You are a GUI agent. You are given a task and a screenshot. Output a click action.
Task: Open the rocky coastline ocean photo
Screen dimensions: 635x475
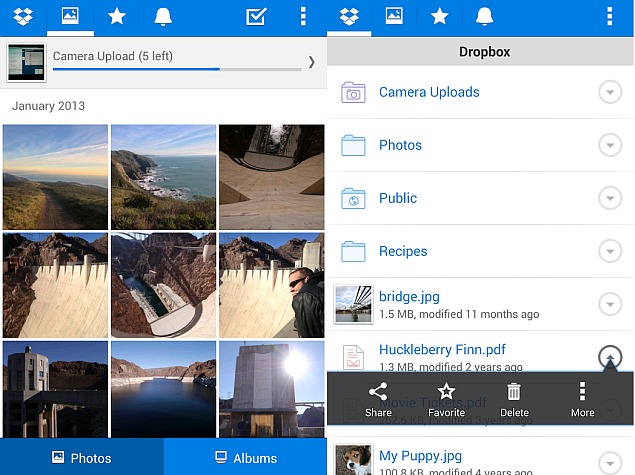point(164,177)
